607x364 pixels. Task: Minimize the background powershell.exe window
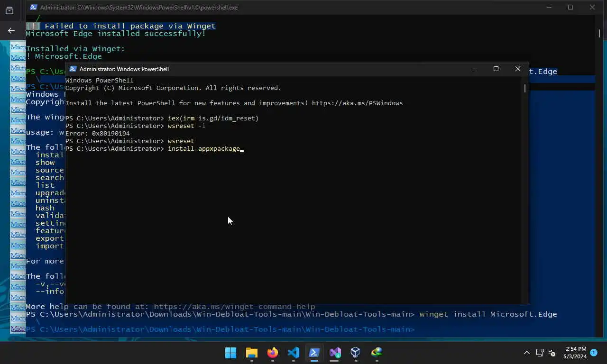click(x=549, y=7)
